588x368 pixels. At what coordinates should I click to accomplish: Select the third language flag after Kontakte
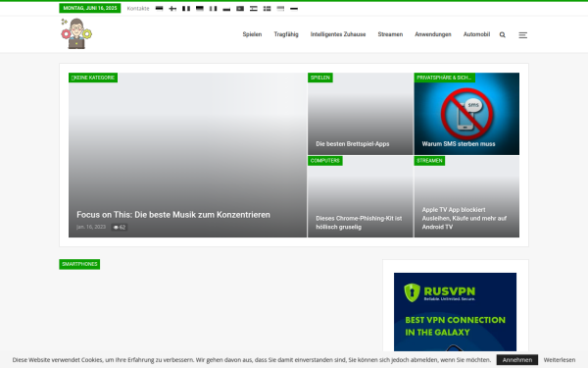coord(186,8)
